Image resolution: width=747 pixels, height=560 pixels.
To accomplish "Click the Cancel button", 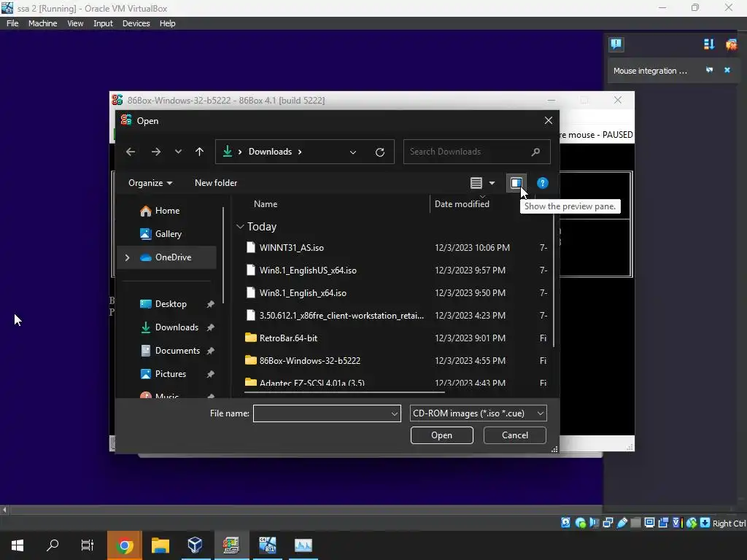I will (514, 435).
